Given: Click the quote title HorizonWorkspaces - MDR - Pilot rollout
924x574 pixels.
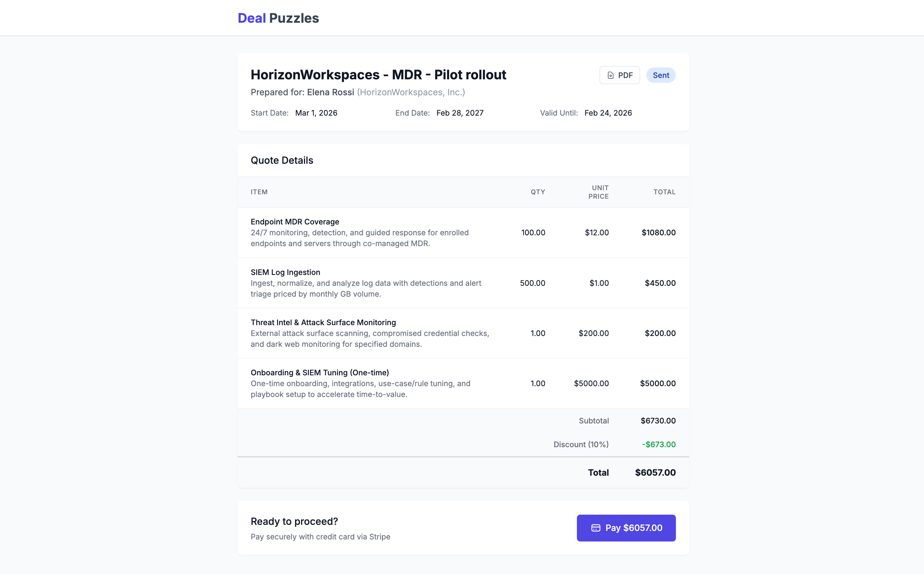Looking at the screenshot, I should (378, 75).
